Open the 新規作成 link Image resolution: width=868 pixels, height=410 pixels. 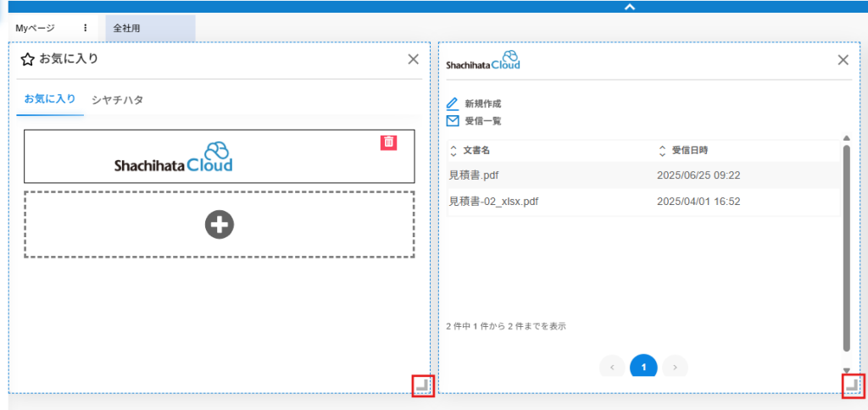coord(483,103)
